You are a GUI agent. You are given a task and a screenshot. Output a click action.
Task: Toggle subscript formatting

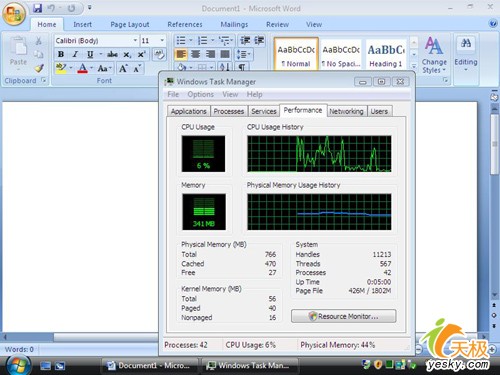[127, 55]
